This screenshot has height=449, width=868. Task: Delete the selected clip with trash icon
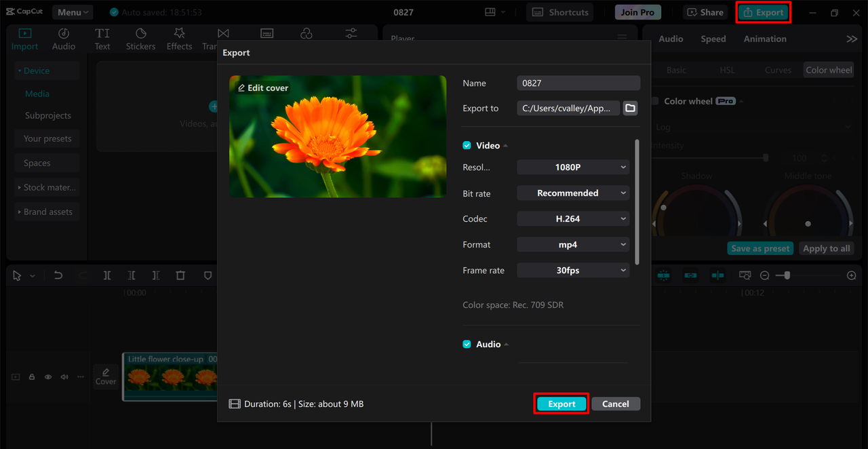(180, 275)
